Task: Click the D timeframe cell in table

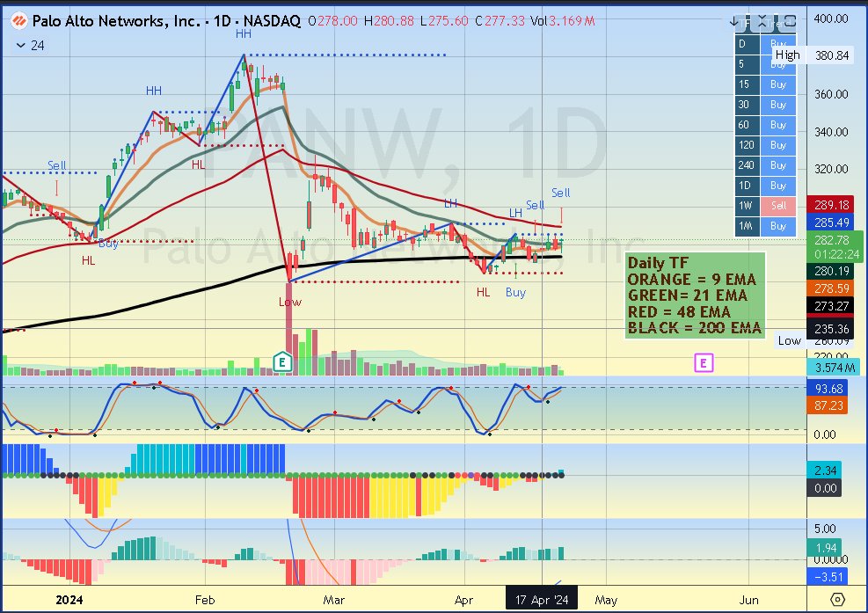Action: [x=748, y=44]
